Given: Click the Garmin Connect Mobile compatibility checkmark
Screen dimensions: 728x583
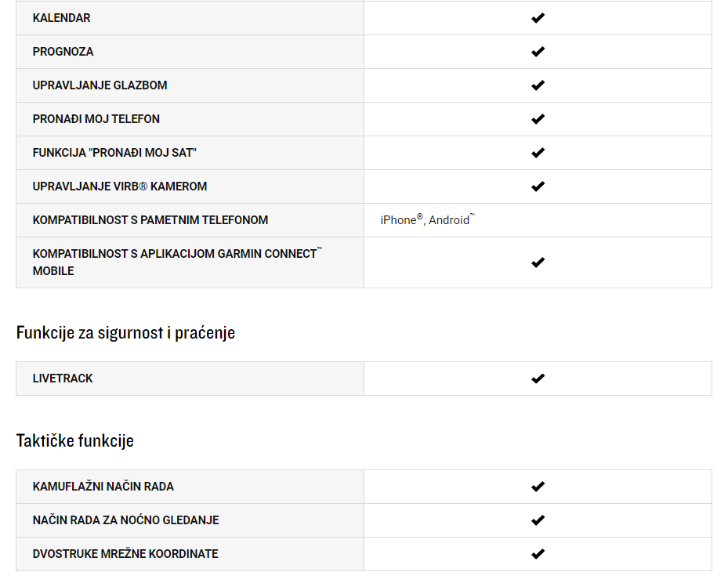Looking at the screenshot, I should tap(538, 263).
